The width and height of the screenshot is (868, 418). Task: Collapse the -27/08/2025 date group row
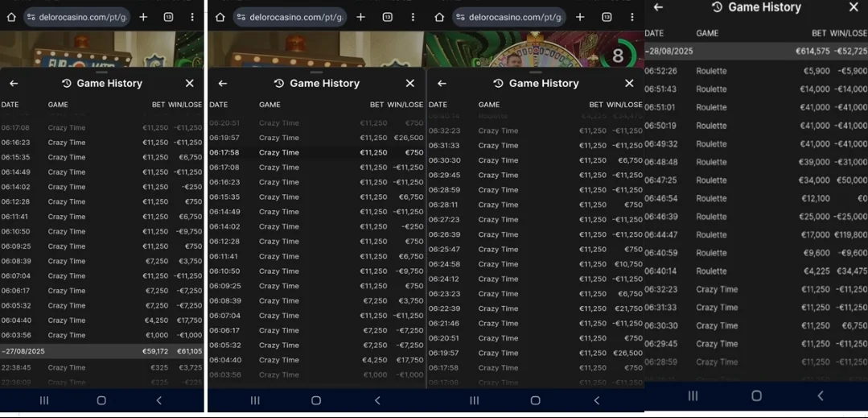tap(102, 351)
